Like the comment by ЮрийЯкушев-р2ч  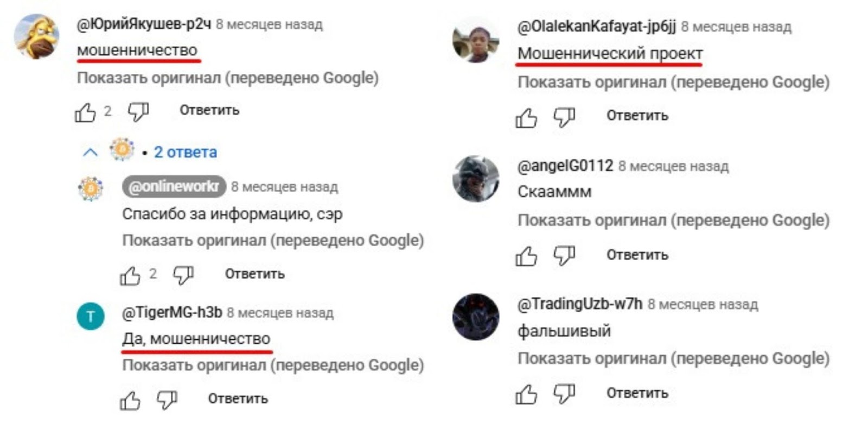(85, 112)
